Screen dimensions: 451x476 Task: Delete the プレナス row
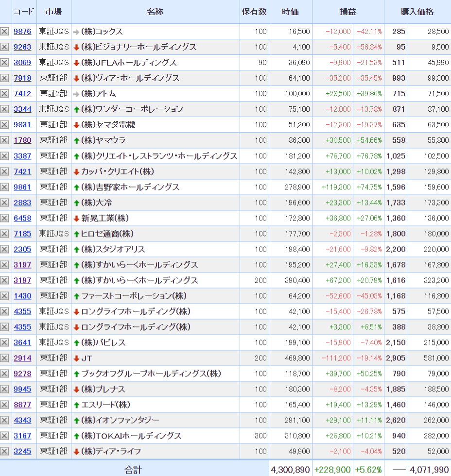coord(4,389)
